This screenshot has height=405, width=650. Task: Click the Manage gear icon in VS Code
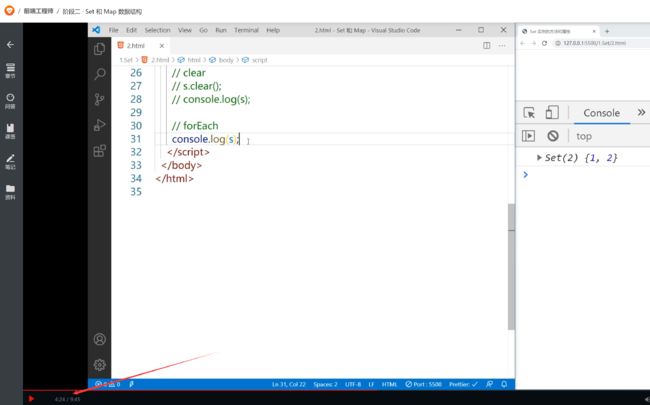99,364
